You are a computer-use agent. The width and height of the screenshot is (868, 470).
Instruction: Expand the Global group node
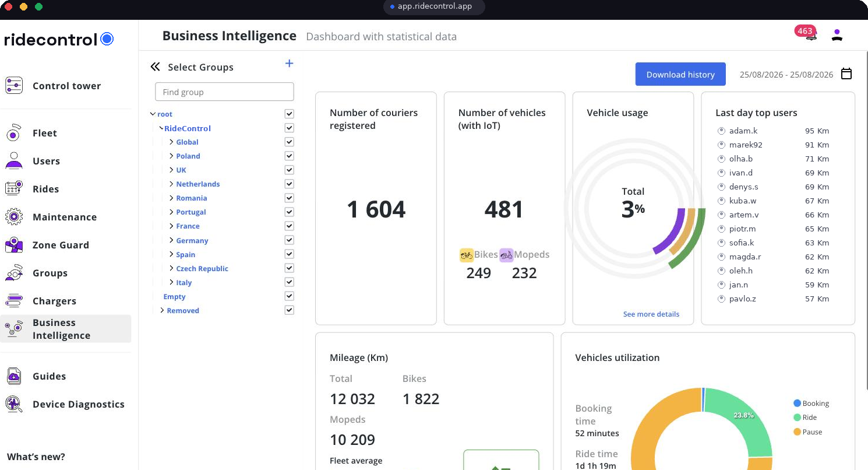click(x=171, y=142)
